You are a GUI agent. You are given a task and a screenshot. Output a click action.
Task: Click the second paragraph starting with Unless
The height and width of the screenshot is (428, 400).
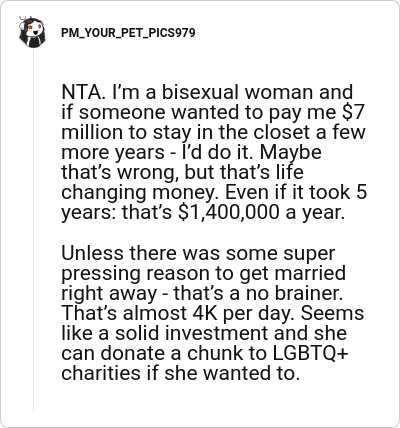pyautogui.click(x=213, y=313)
